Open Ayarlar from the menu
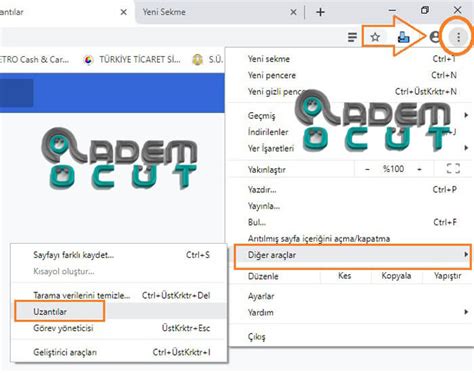The width and height of the screenshot is (474, 373). pyautogui.click(x=350, y=296)
